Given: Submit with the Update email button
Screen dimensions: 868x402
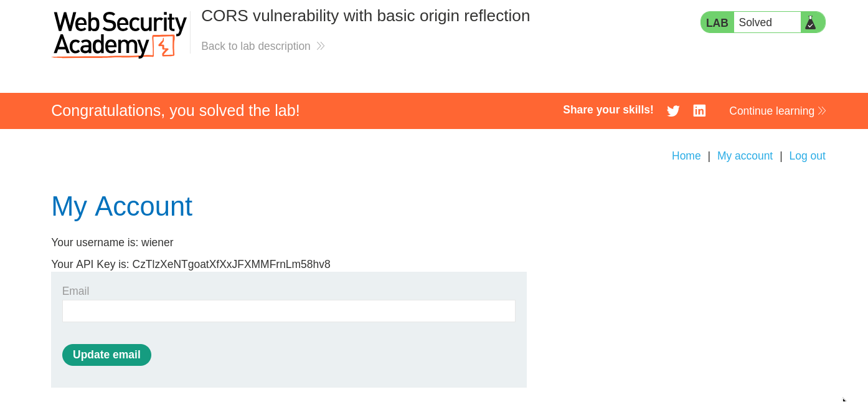Looking at the screenshot, I should (106, 355).
